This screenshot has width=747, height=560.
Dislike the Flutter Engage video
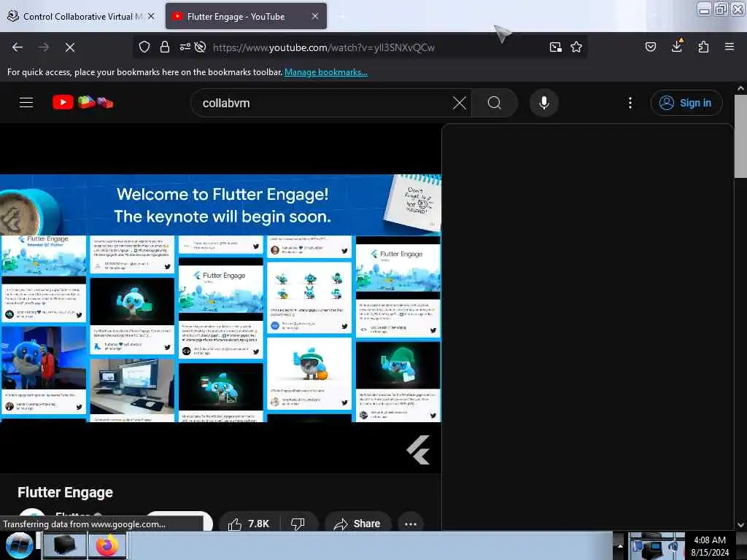coord(298,524)
